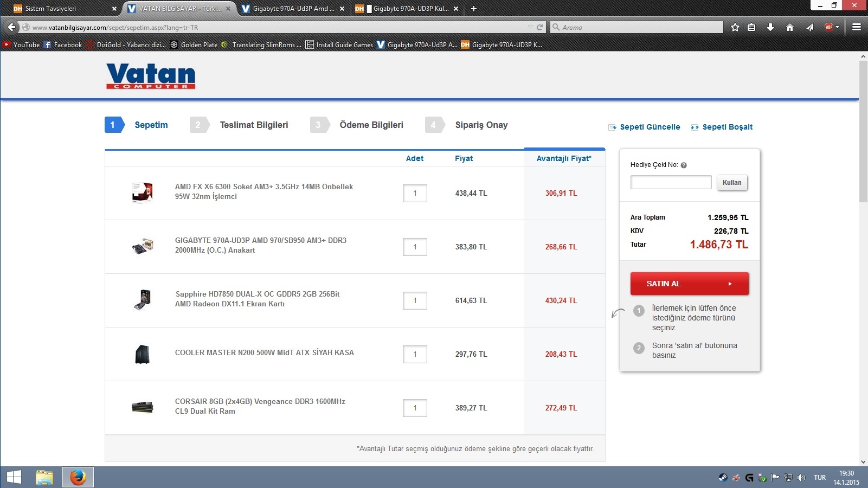Click quantity field for Gigabyte 970A-UD3P
Screen dimensions: 868x488
415,247
